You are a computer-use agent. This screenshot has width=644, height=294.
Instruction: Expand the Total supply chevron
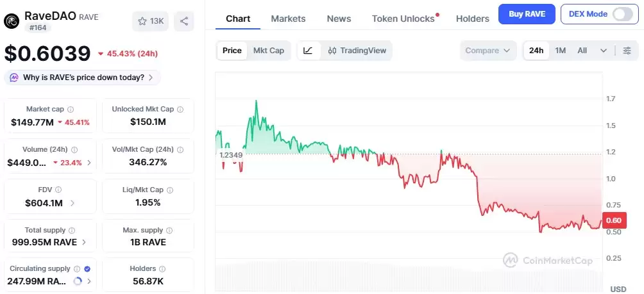click(84, 242)
